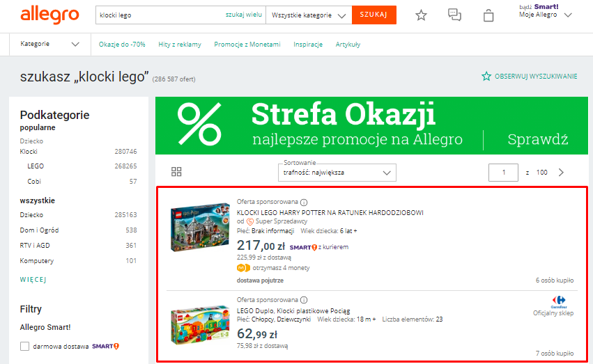Image resolution: width=593 pixels, height=364 pixels.
Task: Open the shopping bag cart icon
Action: point(488,15)
